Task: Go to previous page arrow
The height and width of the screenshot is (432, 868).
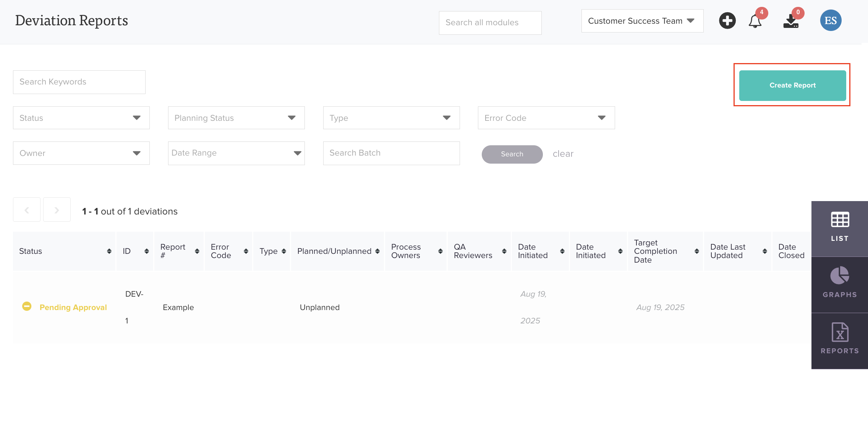Action: coord(27,210)
